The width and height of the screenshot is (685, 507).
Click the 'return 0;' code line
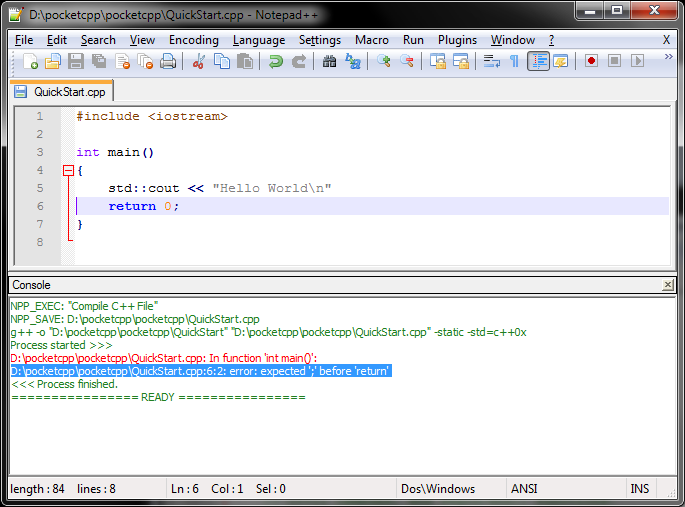pyautogui.click(x=144, y=206)
